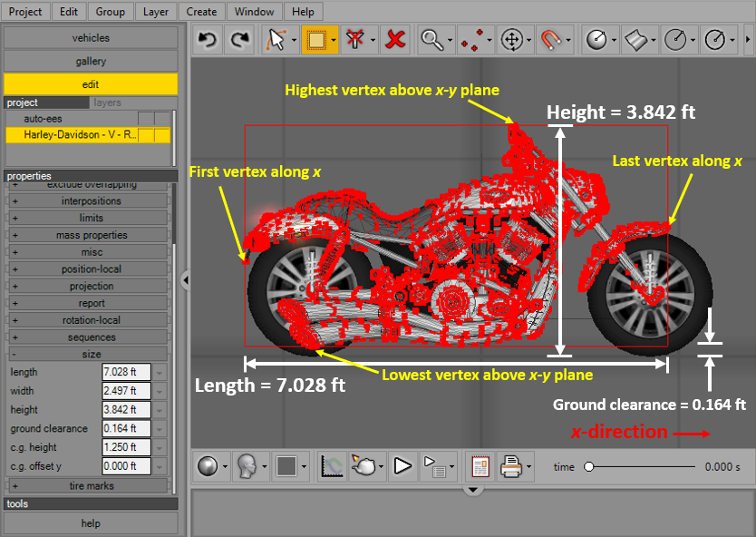756x537 pixels.
Task: Click the teapot render icon
Action: point(363,466)
